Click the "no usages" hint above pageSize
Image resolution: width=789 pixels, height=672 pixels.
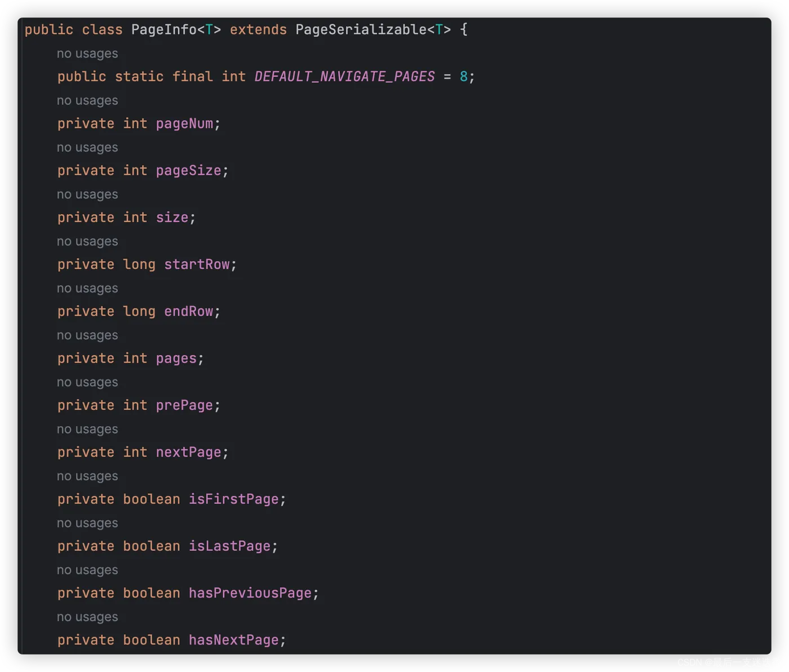click(x=87, y=148)
